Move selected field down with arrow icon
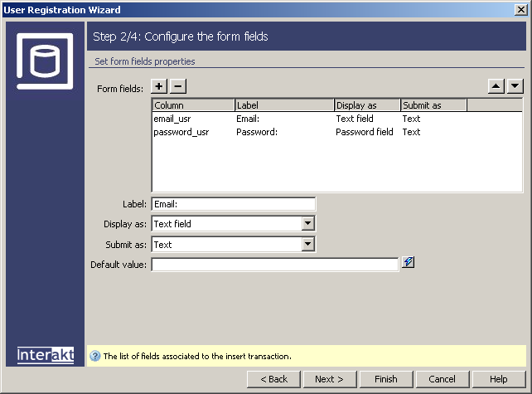Screen dimensions: 532x394 (x=515, y=86)
